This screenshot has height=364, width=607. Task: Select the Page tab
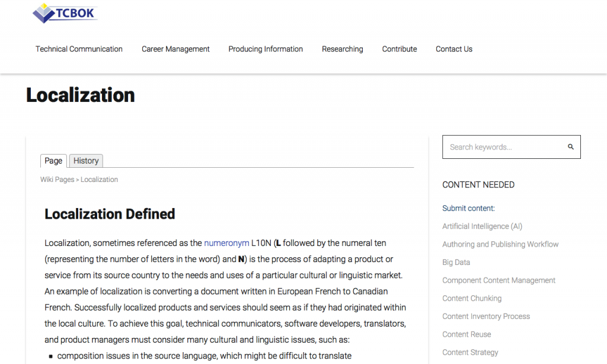click(53, 161)
